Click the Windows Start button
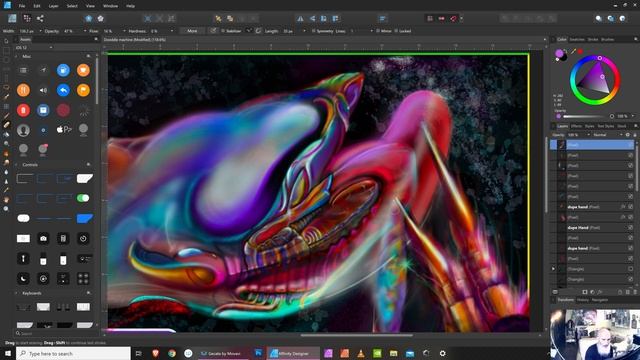This screenshot has height=360, width=640. [x=8, y=353]
